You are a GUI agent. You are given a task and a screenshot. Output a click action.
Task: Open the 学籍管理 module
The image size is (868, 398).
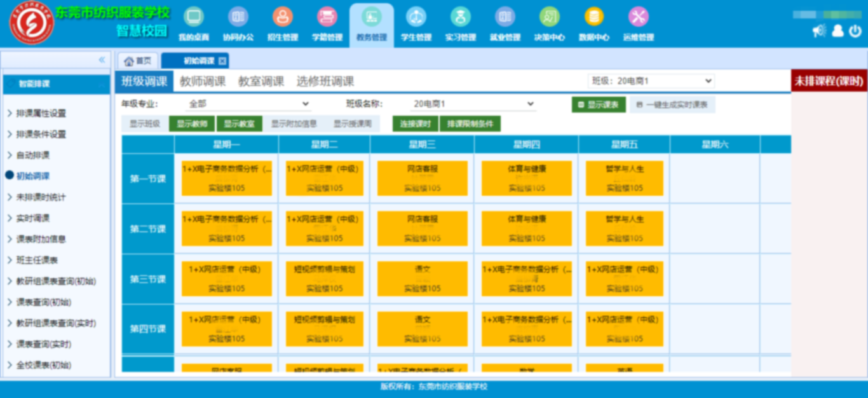pos(327,24)
